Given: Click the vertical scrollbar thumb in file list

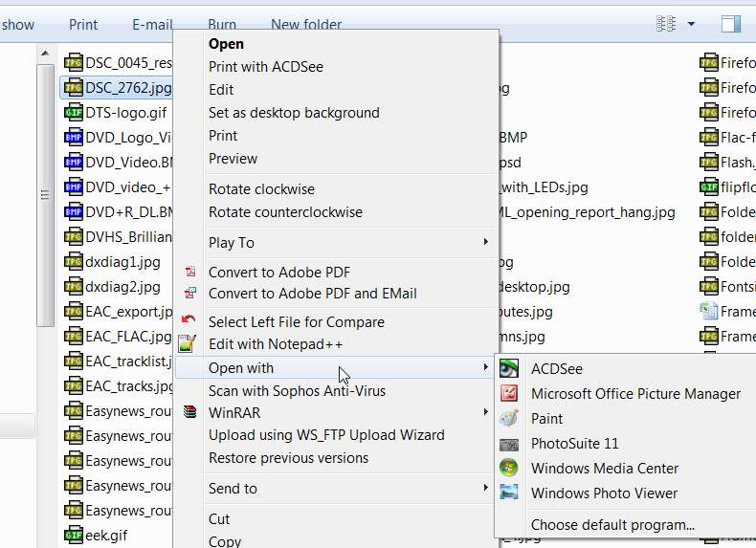Looking at the screenshot, I should 45,195.
